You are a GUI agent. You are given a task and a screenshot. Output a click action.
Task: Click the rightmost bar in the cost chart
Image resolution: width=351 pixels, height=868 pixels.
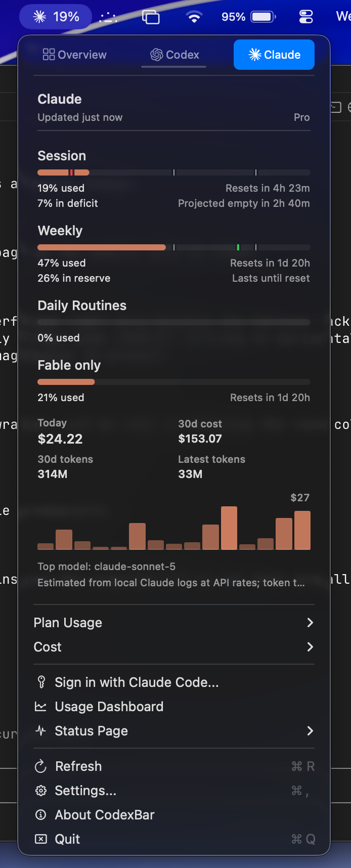(x=302, y=530)
